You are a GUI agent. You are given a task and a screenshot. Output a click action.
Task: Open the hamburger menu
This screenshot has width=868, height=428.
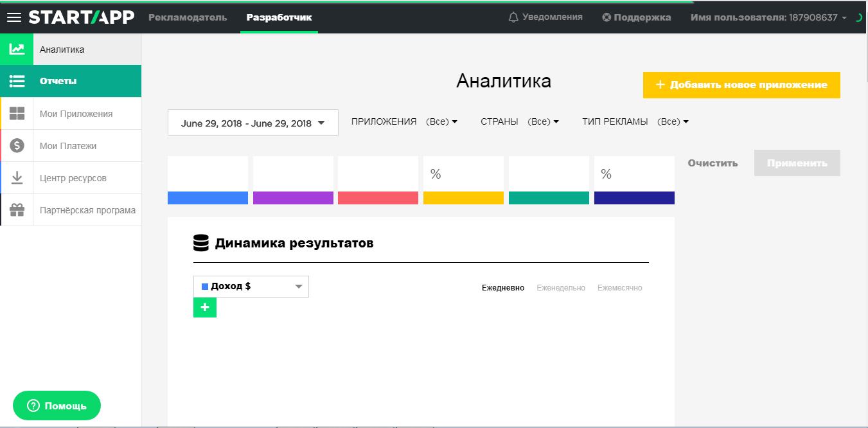(x=14, y=17)
